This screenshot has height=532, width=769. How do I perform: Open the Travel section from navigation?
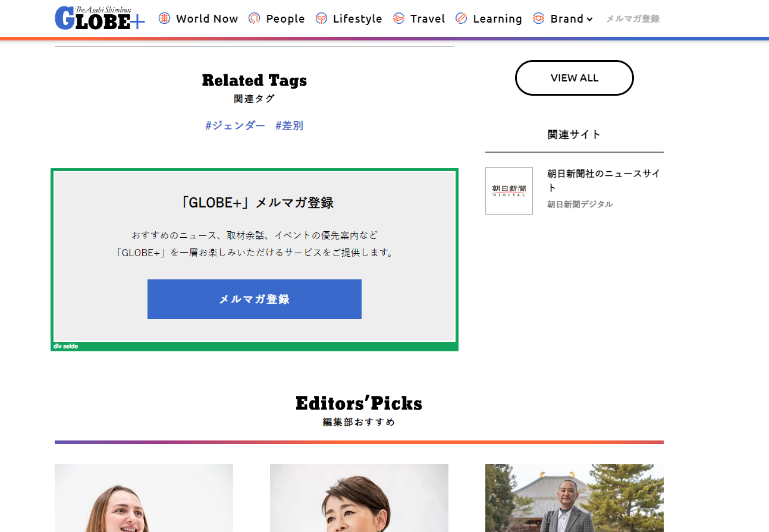tap(426, 18)
